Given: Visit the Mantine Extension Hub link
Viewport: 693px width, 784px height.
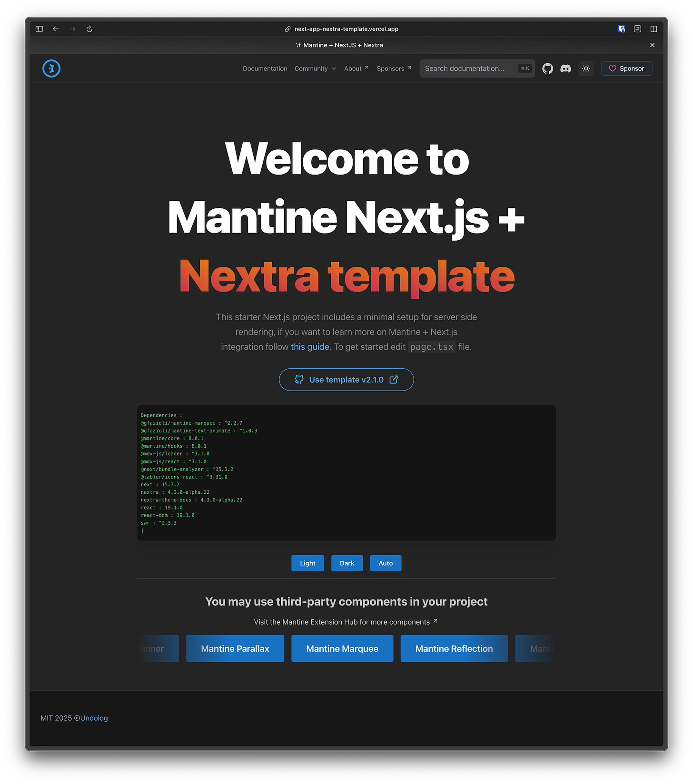Looking at the screenshot, I should pos(346,622).
